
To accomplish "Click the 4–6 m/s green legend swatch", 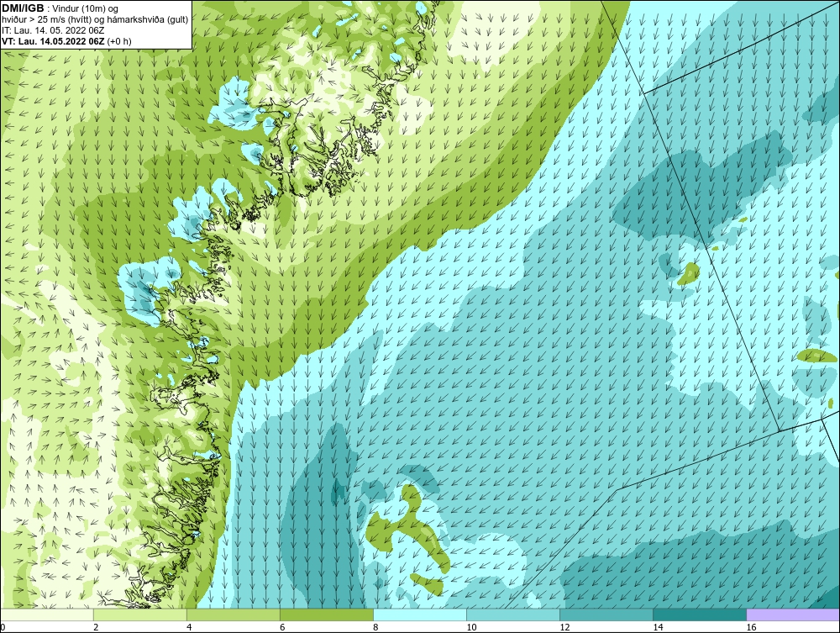I will 233,615.
